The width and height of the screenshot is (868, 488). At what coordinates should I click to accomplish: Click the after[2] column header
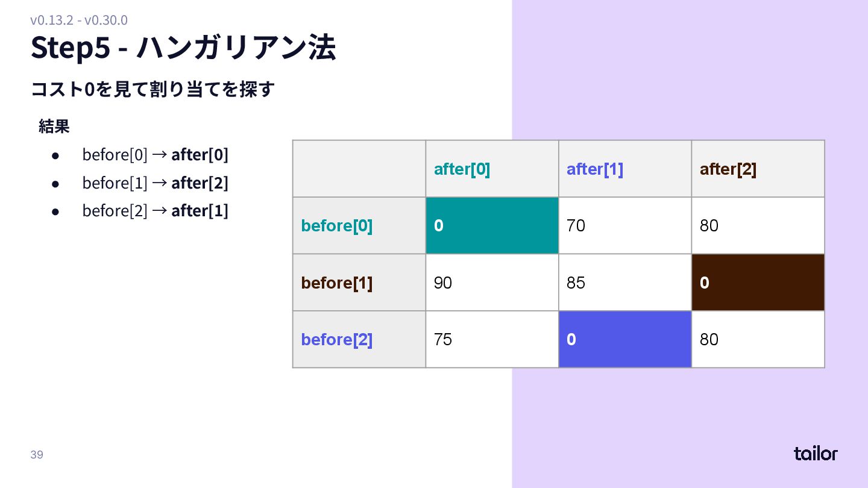click(x=758, y=169)
